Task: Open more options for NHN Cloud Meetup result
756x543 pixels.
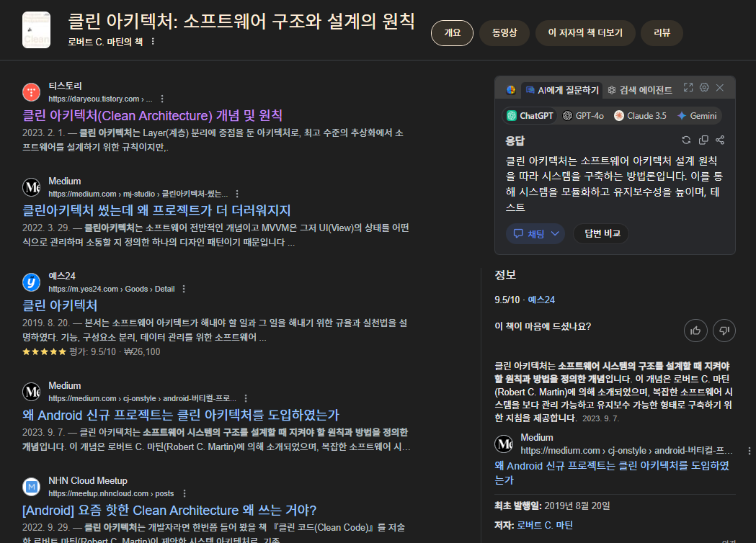Action: pos(184,493)
